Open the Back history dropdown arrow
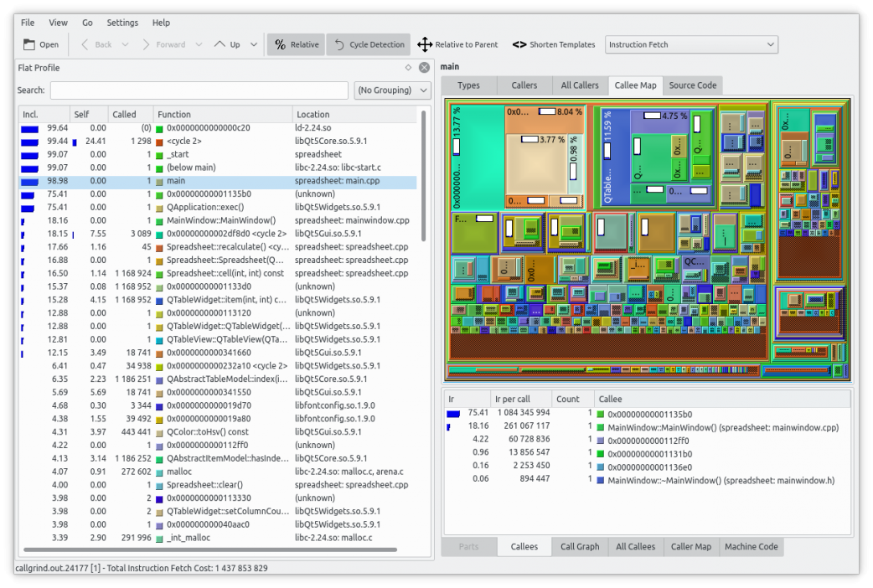Screen dimensions: 873x588 (126, 44)
